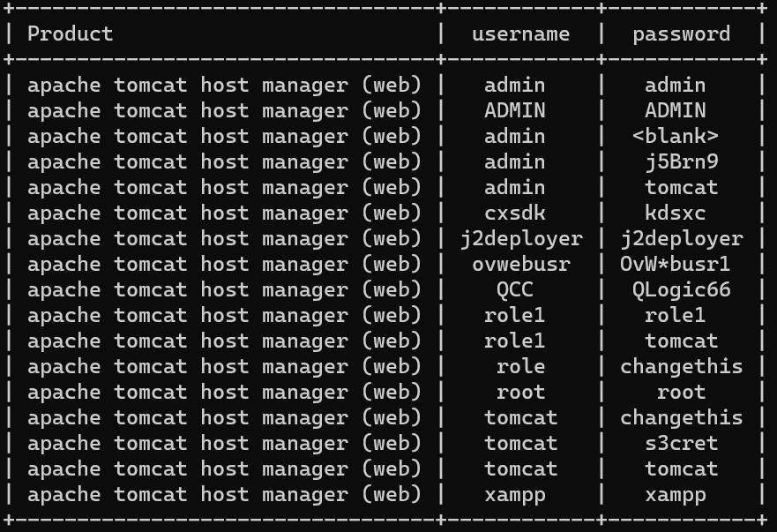The image size is (777, 532).
Task: Select the ovwebusr username
Action: (521, 265)
